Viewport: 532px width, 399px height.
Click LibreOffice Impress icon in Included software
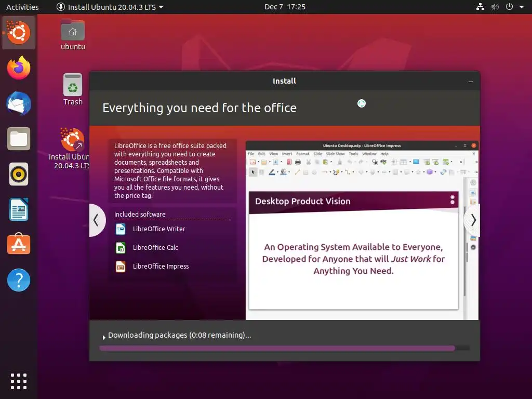point(121,267)
